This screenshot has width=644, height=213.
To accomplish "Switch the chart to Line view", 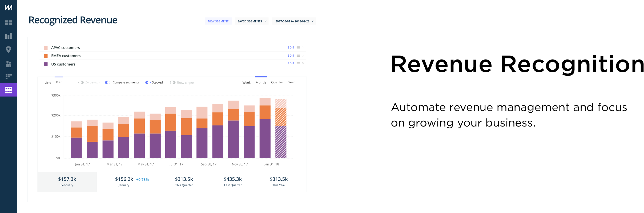I will point(48,82).
